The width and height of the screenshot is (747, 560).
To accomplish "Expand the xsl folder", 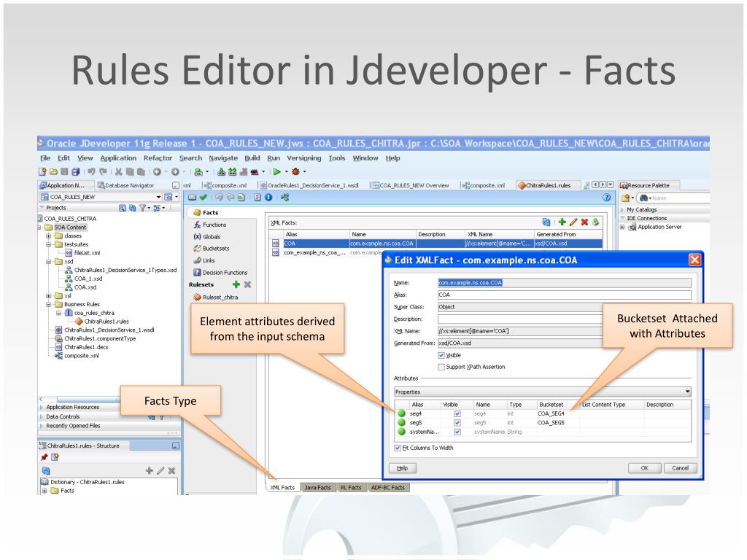I will coord(48,296).
